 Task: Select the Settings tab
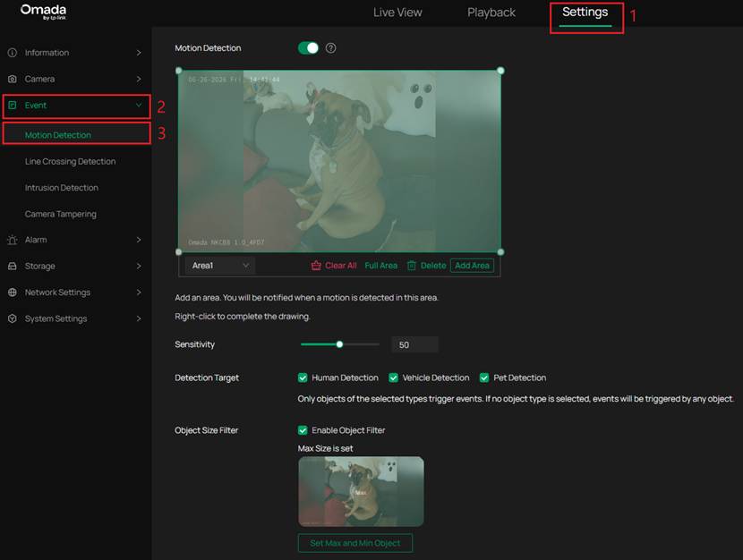coord(585,13)
